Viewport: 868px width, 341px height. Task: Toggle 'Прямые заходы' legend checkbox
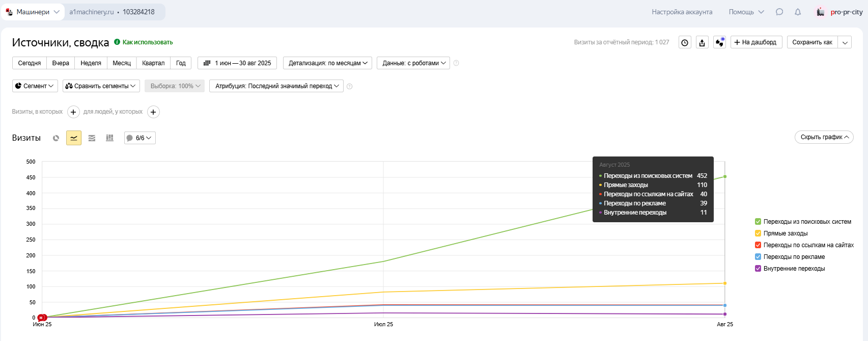click(x=758, y=233)
